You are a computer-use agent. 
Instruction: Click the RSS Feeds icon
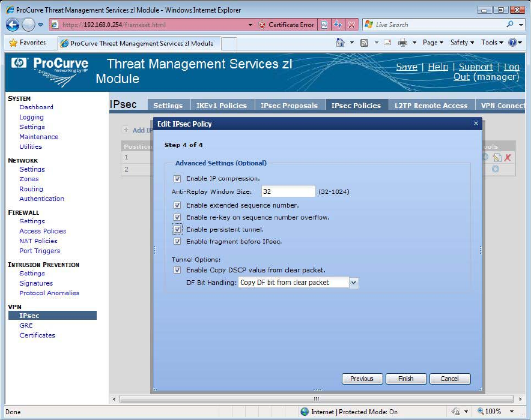coord(365,43)
